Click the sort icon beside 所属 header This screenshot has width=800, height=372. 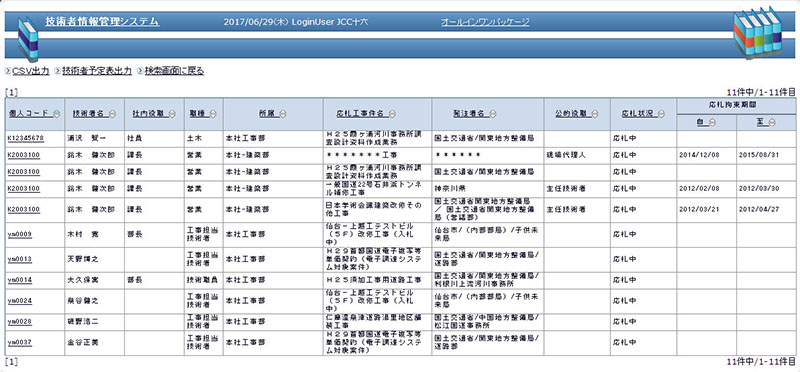click(x=283, y=114)
